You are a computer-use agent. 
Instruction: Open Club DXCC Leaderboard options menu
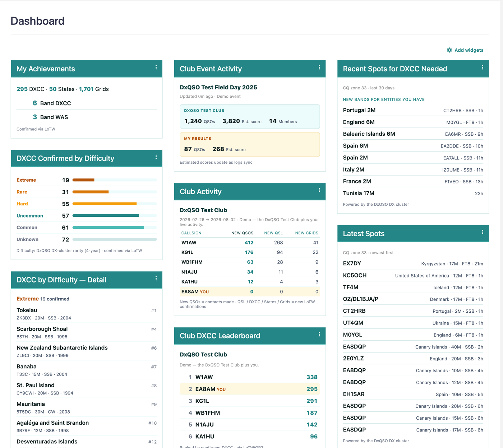tap(319, 335)
